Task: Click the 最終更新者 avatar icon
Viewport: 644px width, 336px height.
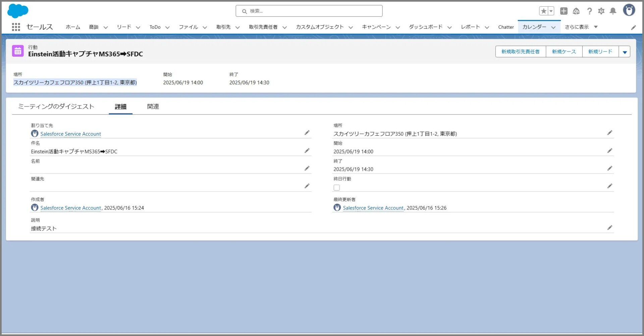Action: (x=337, y=207)
